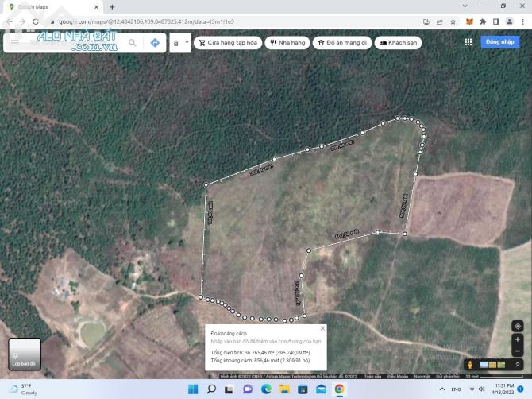This screenshot has height=399, width=532.
Task: Open the category dropdown beside search box
Action: click(180, 43)
